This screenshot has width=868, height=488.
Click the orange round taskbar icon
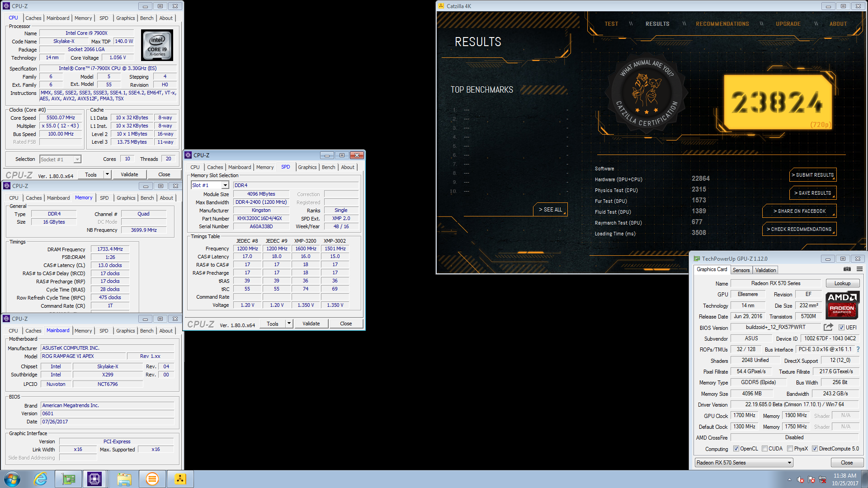(152, 479)
